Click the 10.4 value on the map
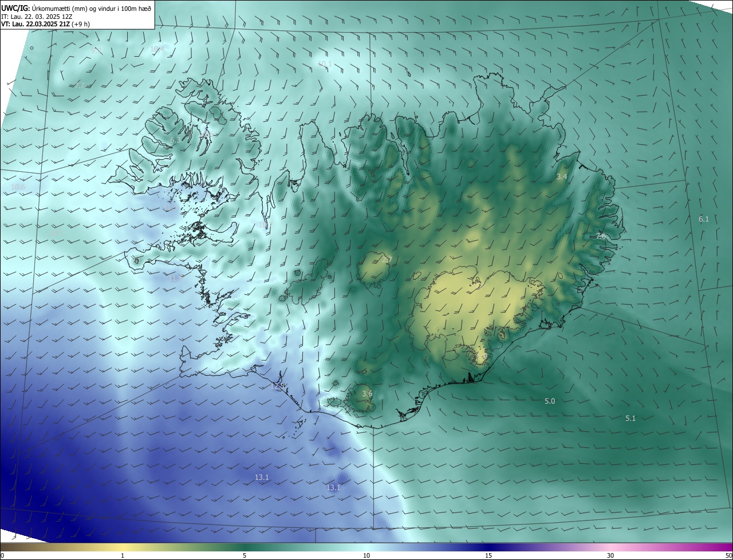 (157, 49)
